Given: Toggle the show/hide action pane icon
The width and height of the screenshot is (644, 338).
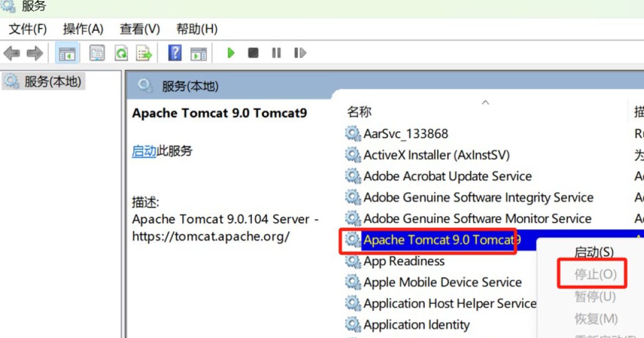Looking at the screenshot, I should click(x=199, y=53).
